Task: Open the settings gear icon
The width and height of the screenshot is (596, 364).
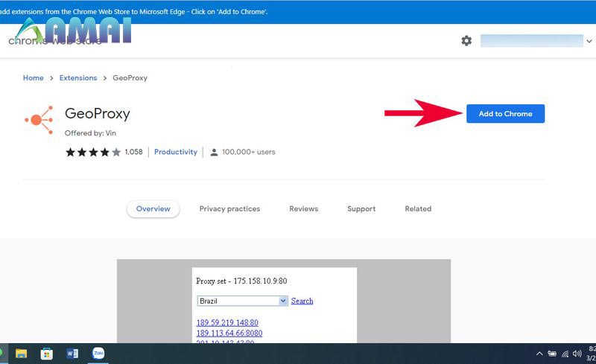Action: click(x=466, y=41)
